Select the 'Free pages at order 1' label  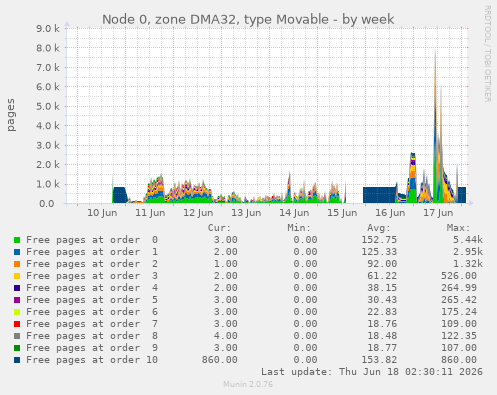(x=92, y=252)
